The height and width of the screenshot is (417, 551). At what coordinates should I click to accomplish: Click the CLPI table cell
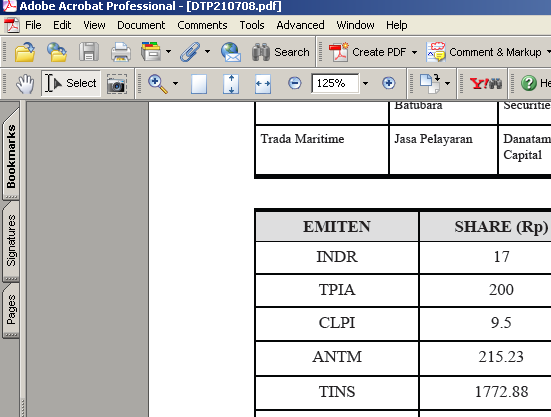(337, 323)
